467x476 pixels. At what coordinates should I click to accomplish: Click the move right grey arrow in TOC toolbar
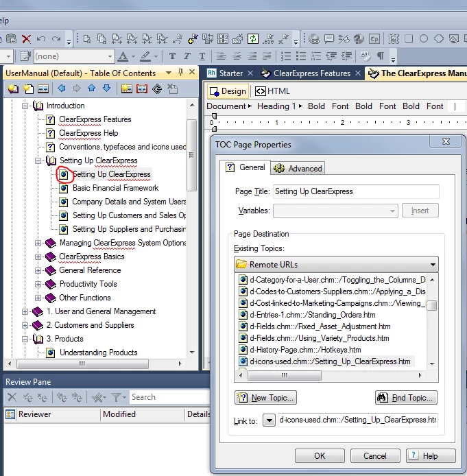point(77,88)
